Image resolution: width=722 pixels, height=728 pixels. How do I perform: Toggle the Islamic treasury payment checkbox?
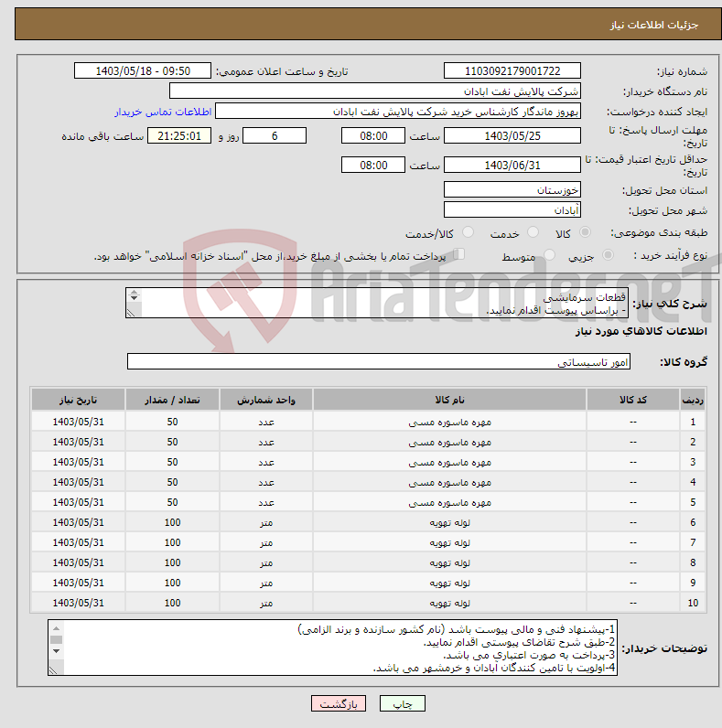coord(459,254)
